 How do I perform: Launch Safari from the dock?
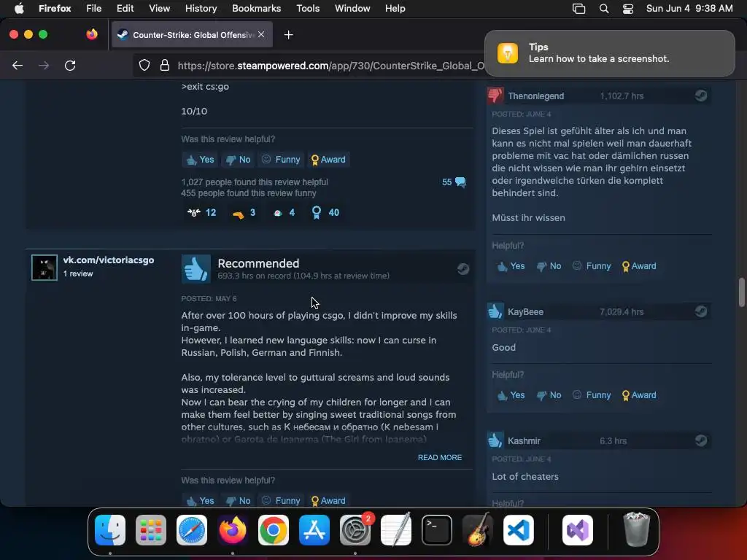point(192,530)
